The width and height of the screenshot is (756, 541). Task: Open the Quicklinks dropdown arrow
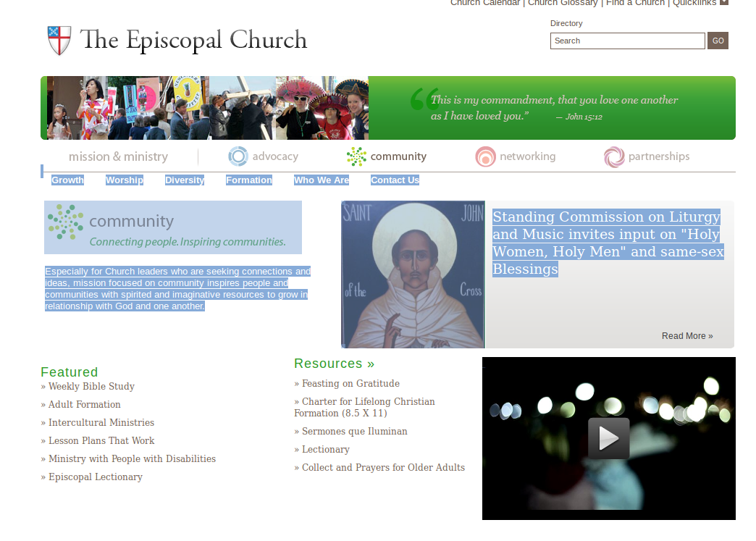tap(724, 2)
